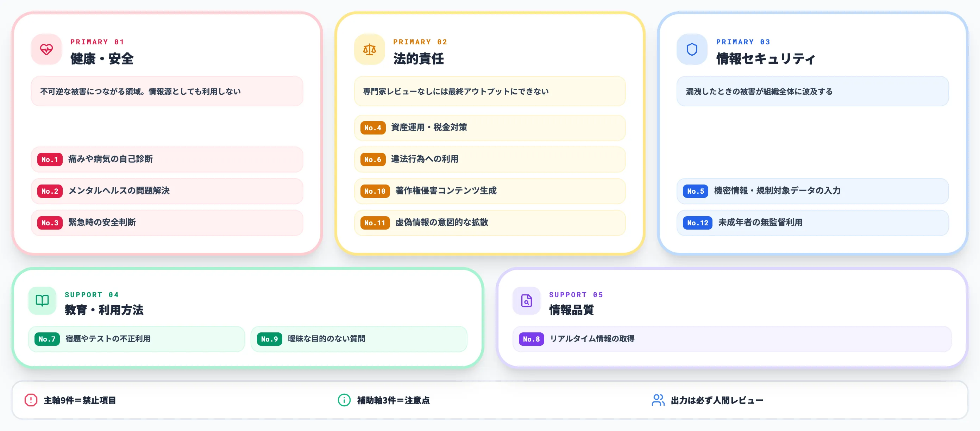
Task: Click the No.10 orange badge
Action: (x=375, y=191)
